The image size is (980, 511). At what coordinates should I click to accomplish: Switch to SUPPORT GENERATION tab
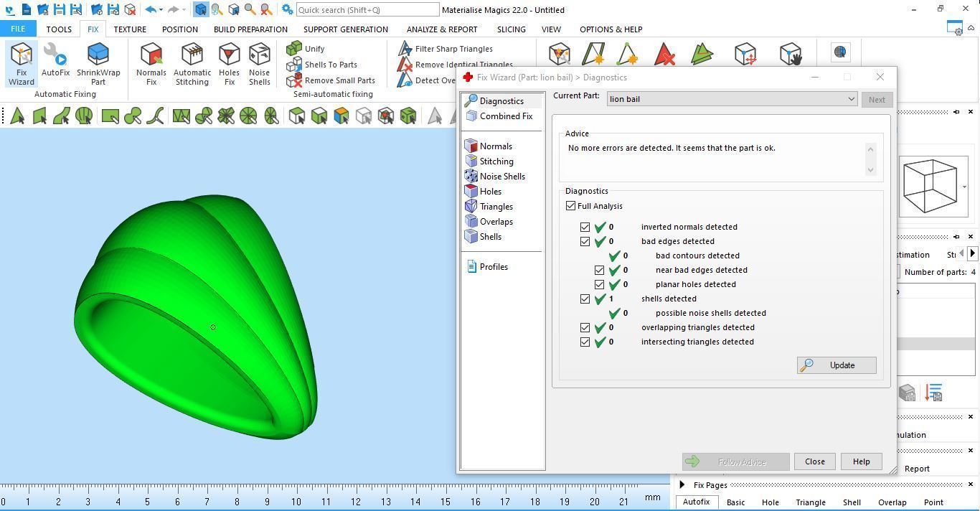346,29
